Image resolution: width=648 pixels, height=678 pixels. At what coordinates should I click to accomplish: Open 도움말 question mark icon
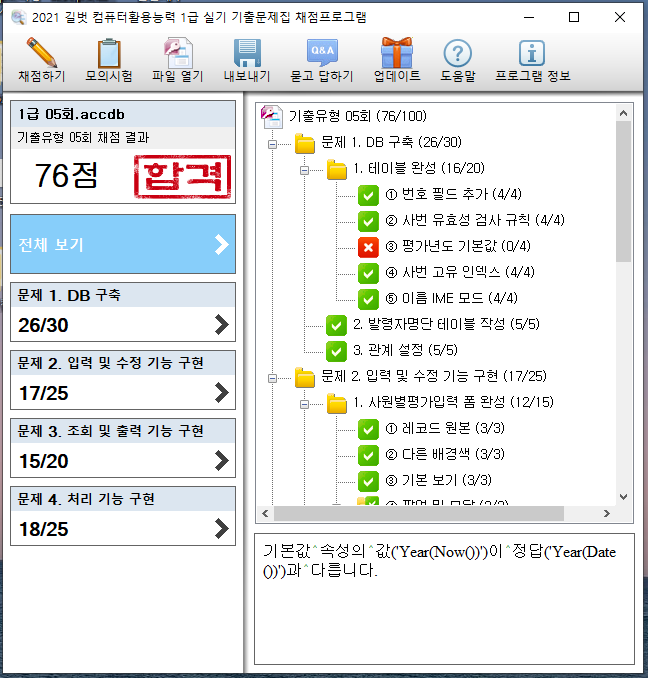457,53
